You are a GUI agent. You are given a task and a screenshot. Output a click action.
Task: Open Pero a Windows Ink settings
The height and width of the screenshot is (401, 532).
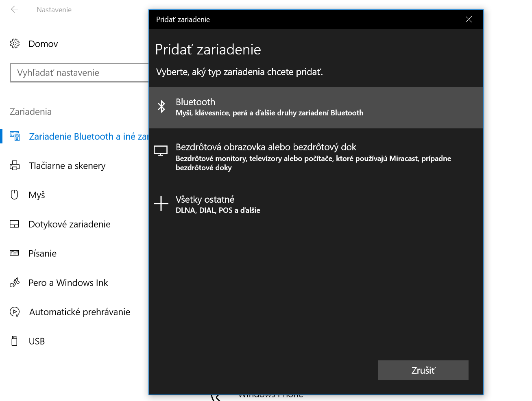point(68,283)
